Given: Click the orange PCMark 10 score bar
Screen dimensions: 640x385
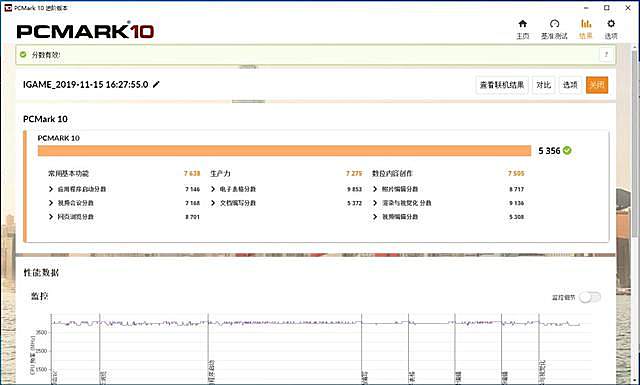Looking at the screenshot, I should [284, 151].
